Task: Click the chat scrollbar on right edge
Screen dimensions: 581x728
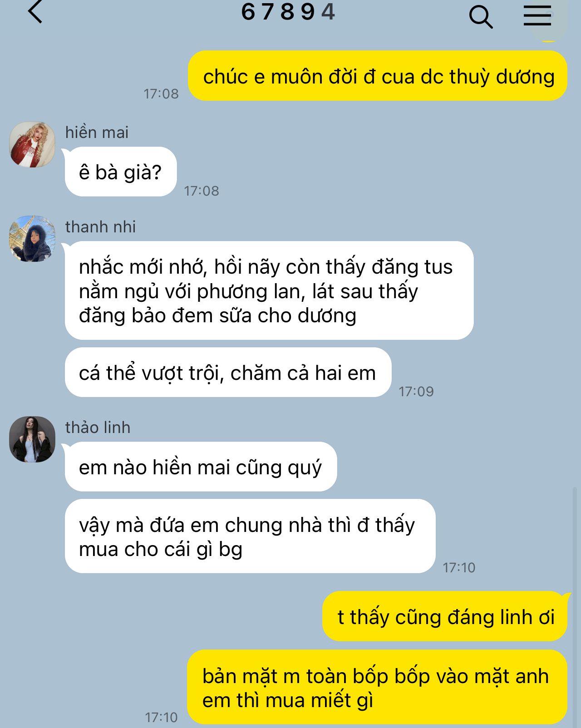Action: [576, 607]
